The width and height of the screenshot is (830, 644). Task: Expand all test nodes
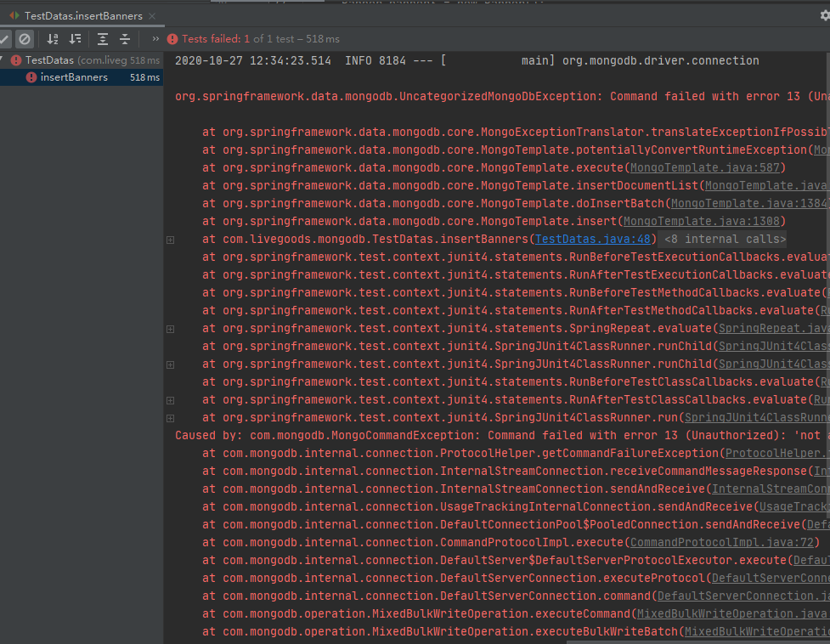103,38
